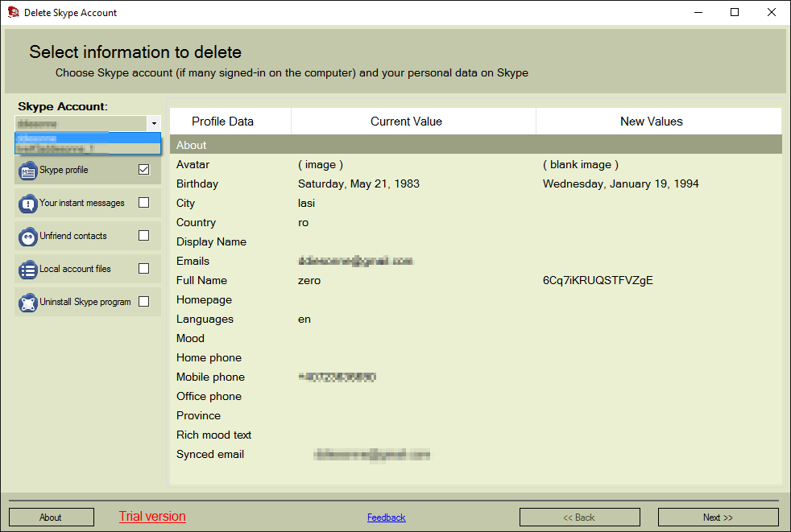Click the City value Iasi
Image resolution: width=791 pixels, height=532 pixels.
[306, 203]
